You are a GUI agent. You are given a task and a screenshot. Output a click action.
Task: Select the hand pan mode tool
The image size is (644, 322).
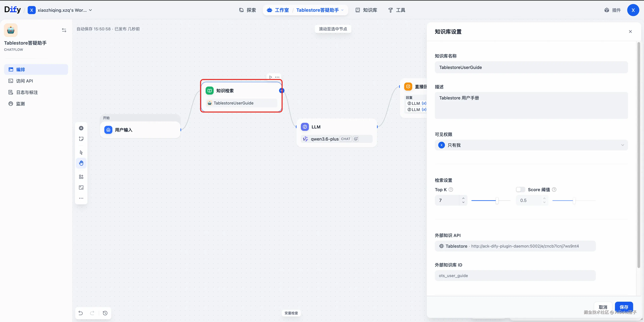point(81,163)
